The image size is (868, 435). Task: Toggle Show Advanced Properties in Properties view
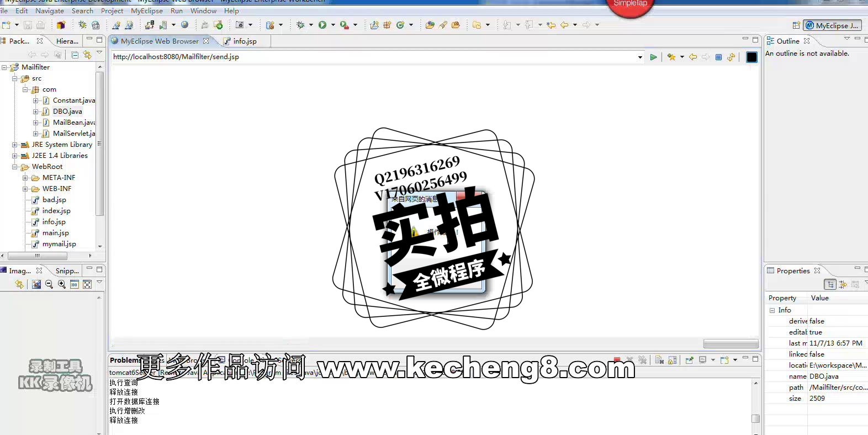(843, 284)
